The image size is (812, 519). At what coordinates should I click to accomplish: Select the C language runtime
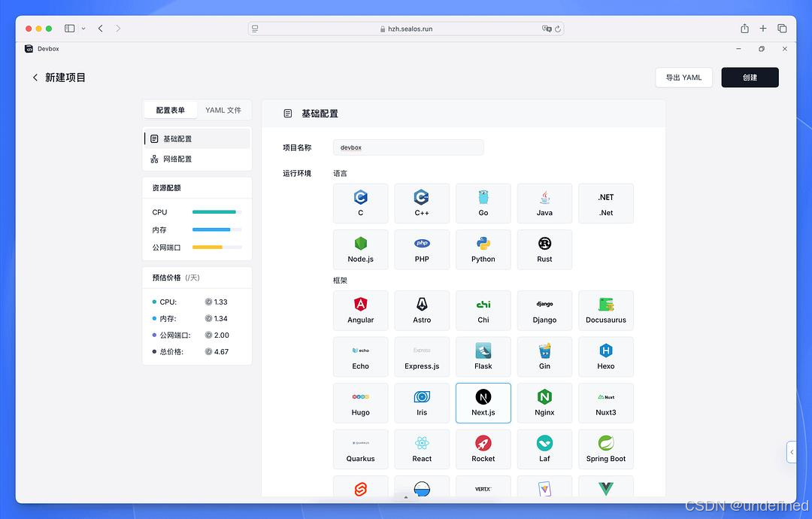click(360, 204)
